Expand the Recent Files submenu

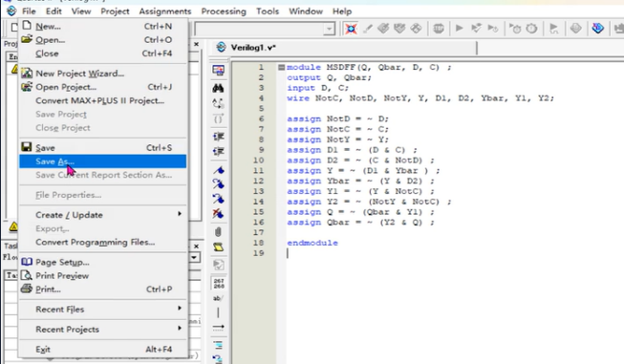[x=103, y=310]
